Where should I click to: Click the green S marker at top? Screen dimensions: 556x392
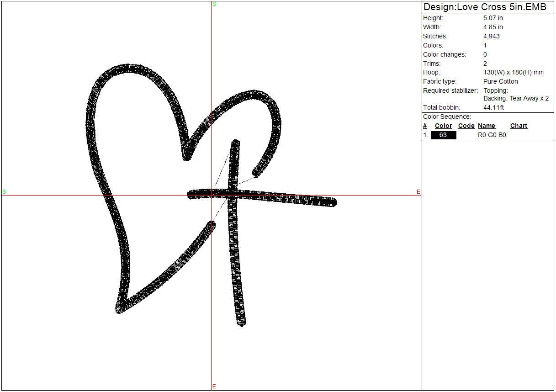point(214,4)
